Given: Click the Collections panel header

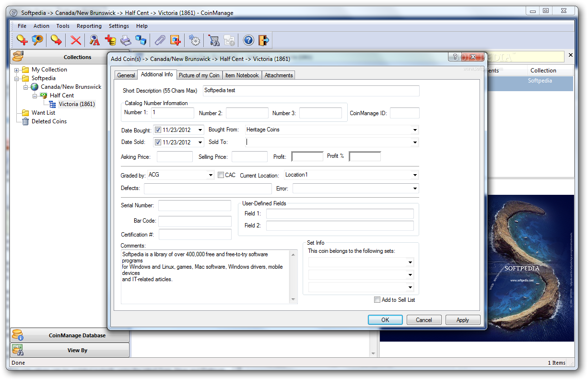Looking at the screenshot, I should 70,57.
